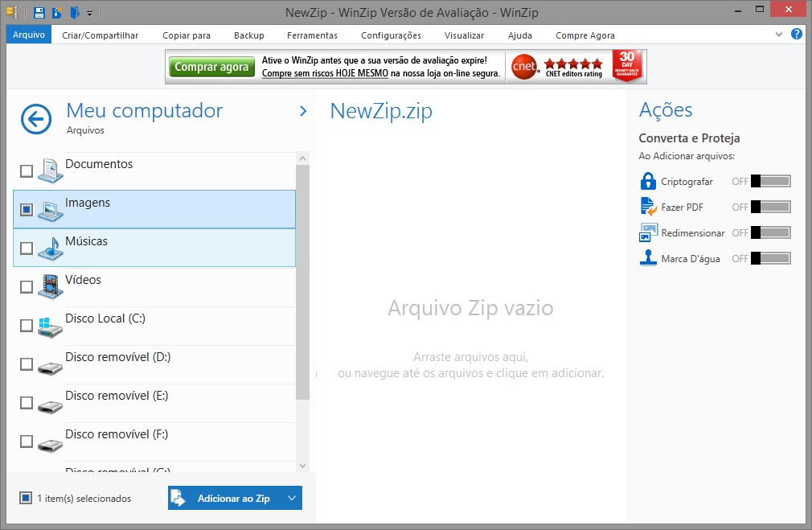812x530 pixels.
Task: Open the quick access toolbar customize arrow
Action: click(x=89, y=14)
